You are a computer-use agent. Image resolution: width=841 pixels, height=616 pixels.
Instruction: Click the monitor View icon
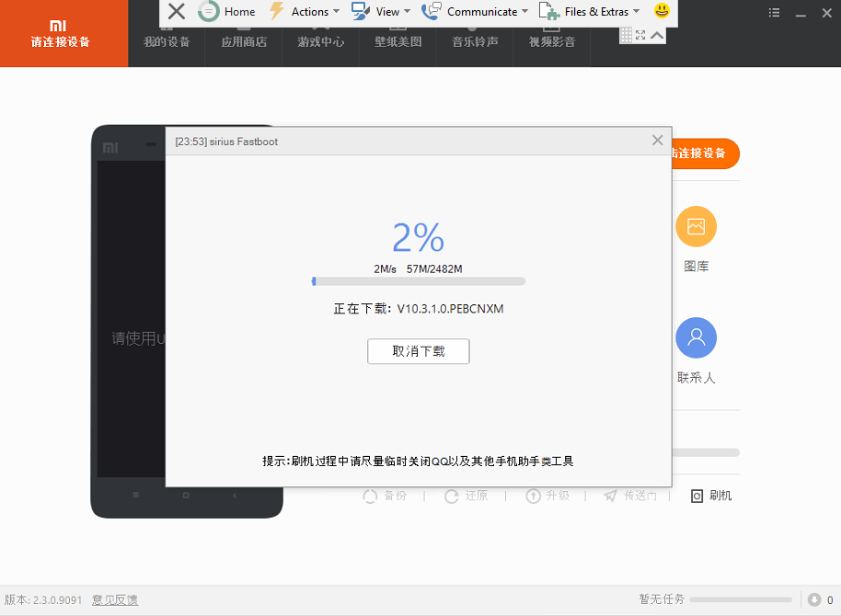point(361,11)
